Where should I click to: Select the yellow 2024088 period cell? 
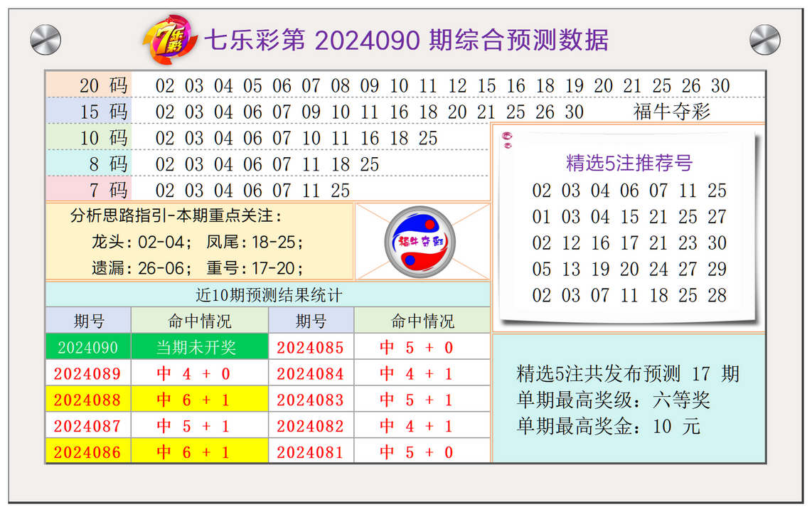(x=88, y=400)
